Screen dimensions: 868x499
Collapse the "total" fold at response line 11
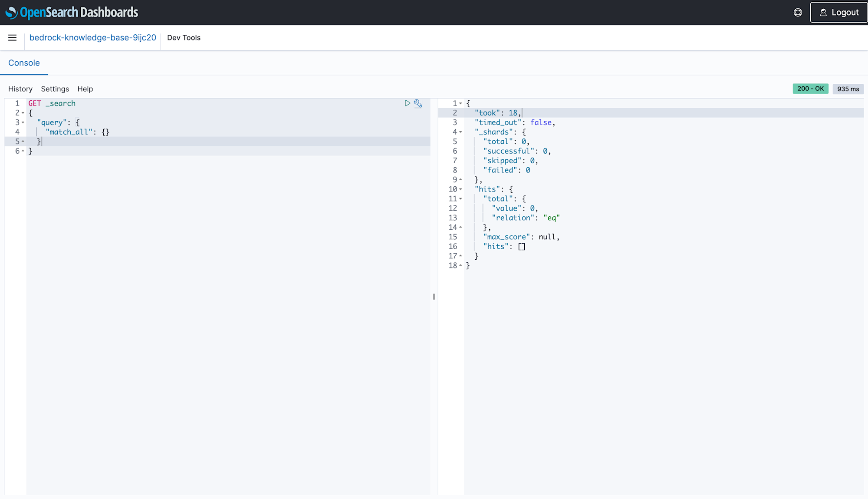[x=460, y=199]
